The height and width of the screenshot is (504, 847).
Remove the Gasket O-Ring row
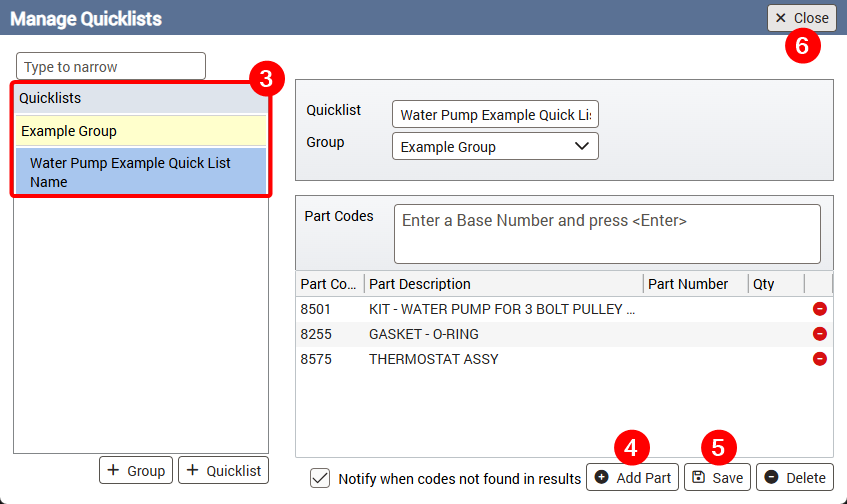820,334
